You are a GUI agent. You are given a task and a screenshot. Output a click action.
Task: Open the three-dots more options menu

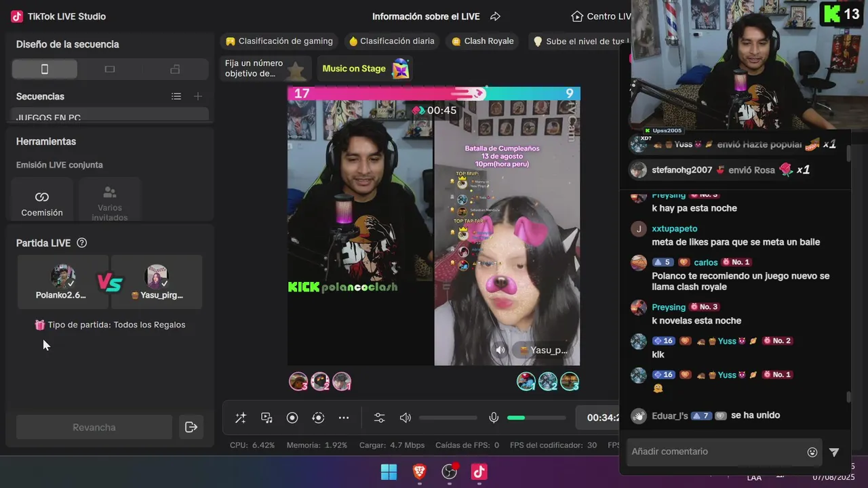pos(344,418)
